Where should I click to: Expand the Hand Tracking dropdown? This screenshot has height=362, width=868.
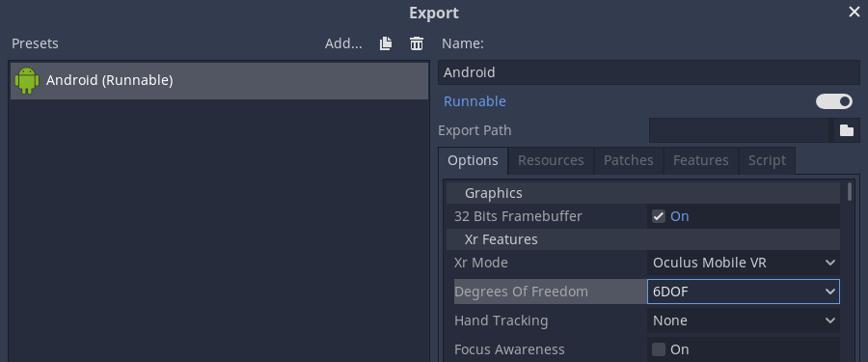pos(744,320)
